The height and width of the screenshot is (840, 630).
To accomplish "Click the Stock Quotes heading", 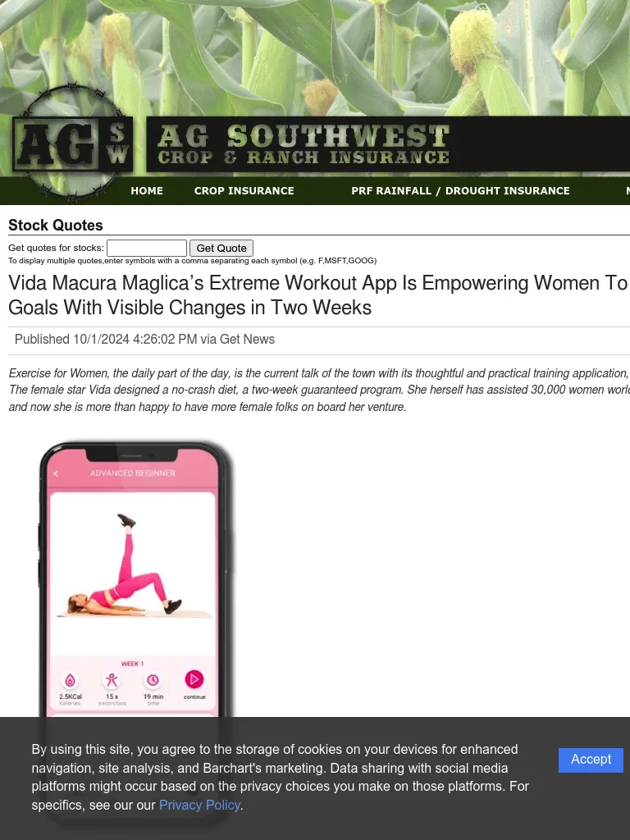I will tap(56, 225).
